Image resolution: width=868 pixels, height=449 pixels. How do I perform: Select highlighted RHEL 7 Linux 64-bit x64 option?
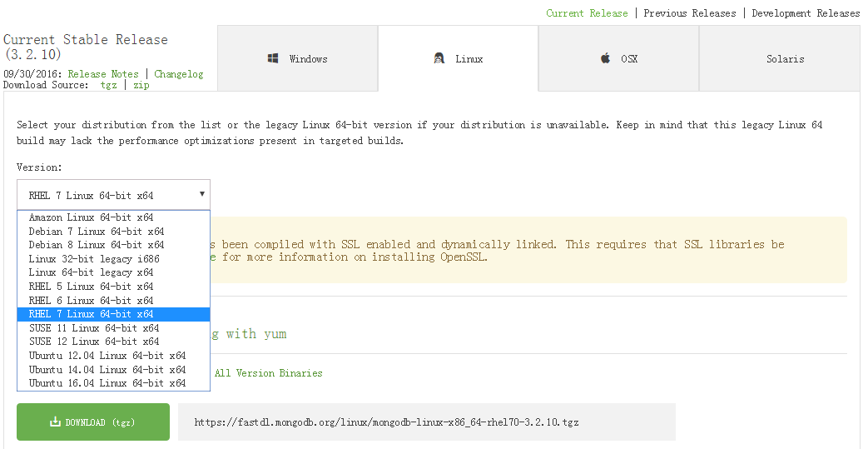(x=113, y=314)
